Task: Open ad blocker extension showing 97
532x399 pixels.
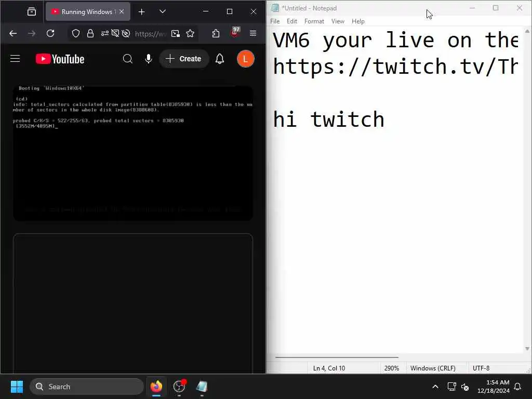Action: (x=235, y=33)
